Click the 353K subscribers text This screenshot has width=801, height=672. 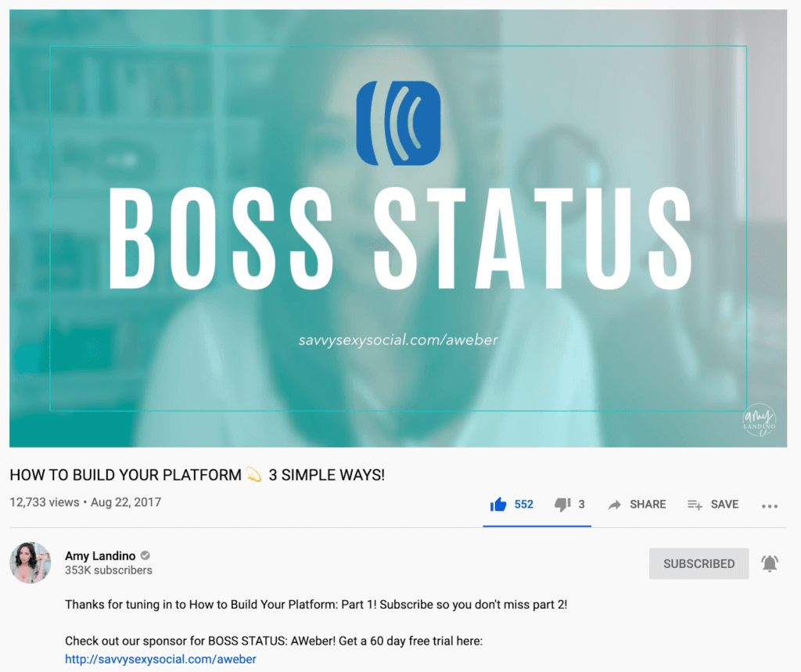[x=108, y=570]
